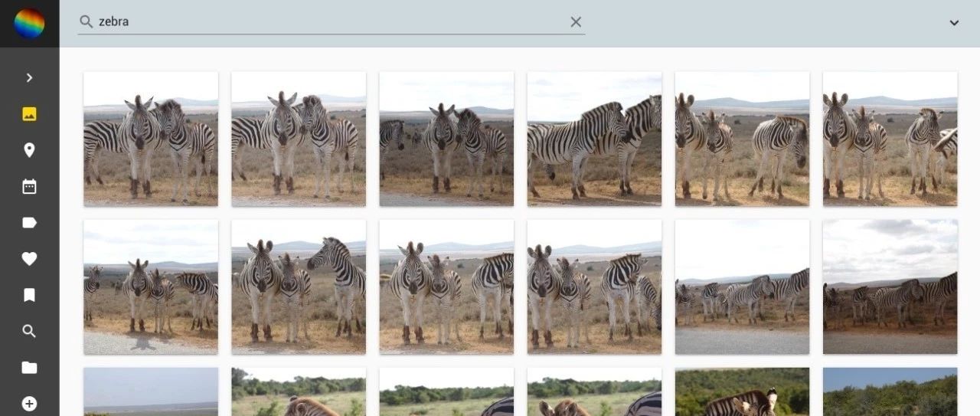
Task: Open first thumbnail of two zebras nuzzling
Action: pos(151,139)
